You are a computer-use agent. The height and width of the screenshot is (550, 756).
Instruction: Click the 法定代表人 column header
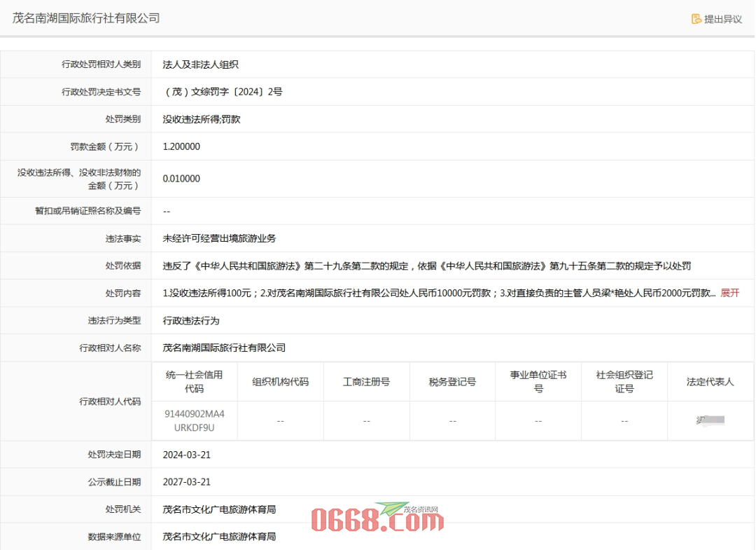[710, 382]
